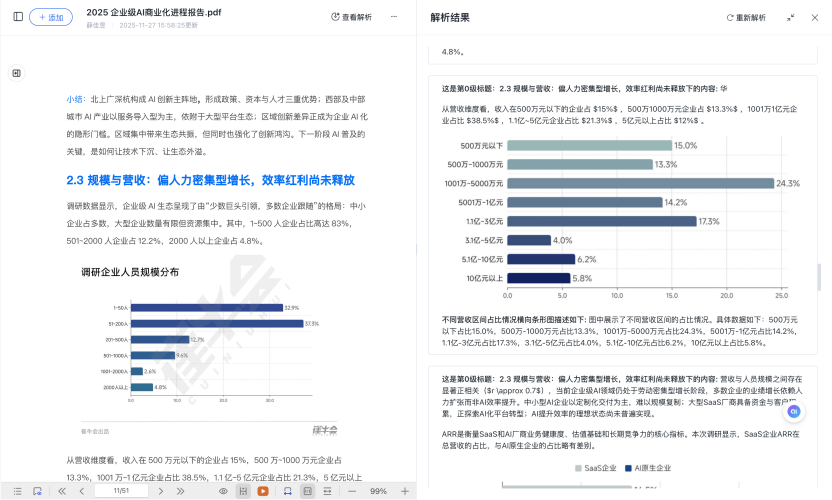This screenshot has width=832, height=500.
Task: Click the SaaS企业 legend swatch
Action: click(578, 468)
